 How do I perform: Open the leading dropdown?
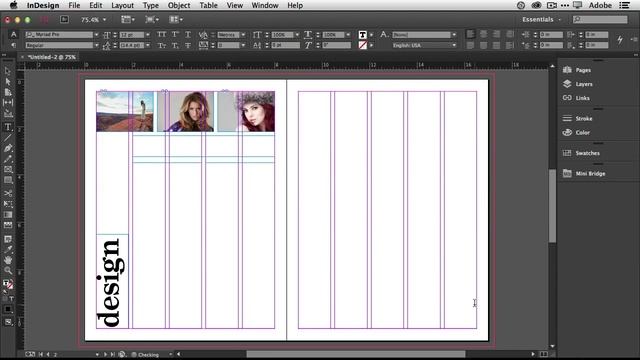pos(148,45)
